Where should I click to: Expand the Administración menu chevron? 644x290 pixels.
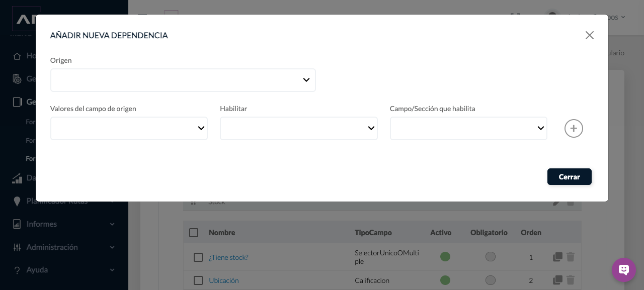112,247
